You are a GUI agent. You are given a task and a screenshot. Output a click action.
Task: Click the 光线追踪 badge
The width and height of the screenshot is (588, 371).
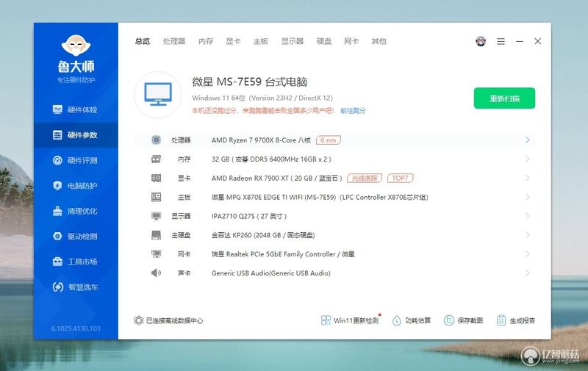pyautogui.click(x=365, y=179)
